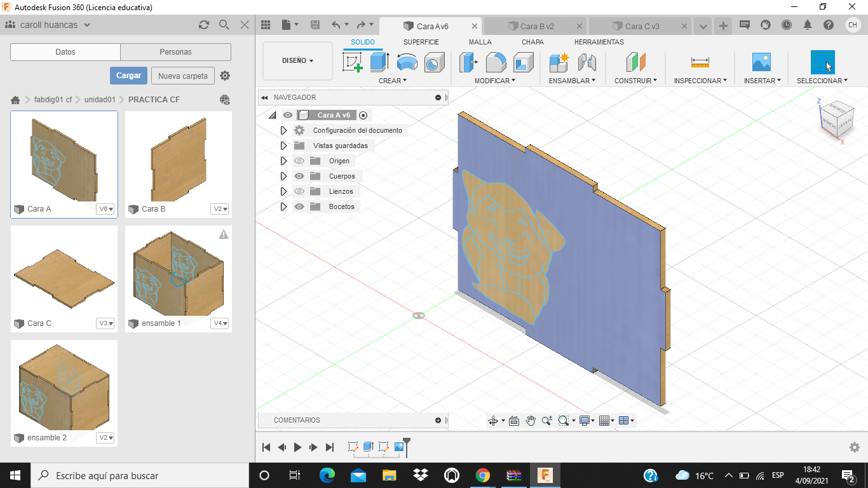Viewport: 868px width, 488px height.
Task: Expand the Bocetos node
Action: [284, 207]
